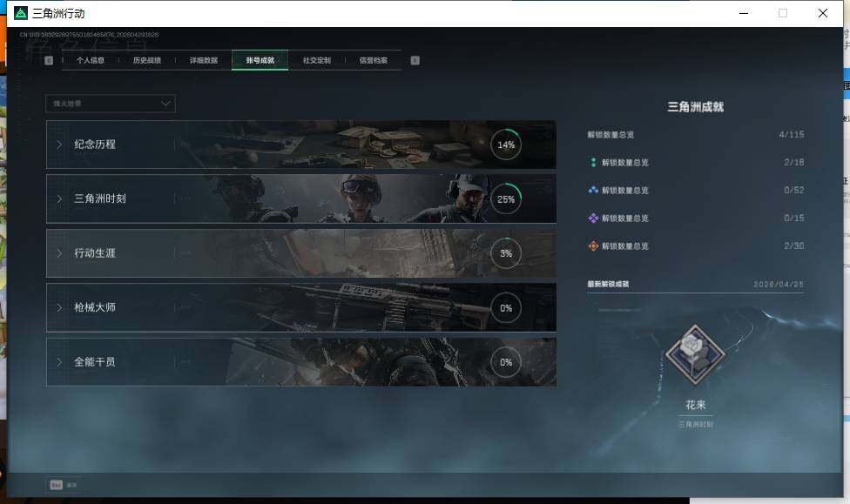This screenshot has height=504, width=850.
Task: Click the 14% progress ring on 纪念历程
Action: tap(506, 144)
